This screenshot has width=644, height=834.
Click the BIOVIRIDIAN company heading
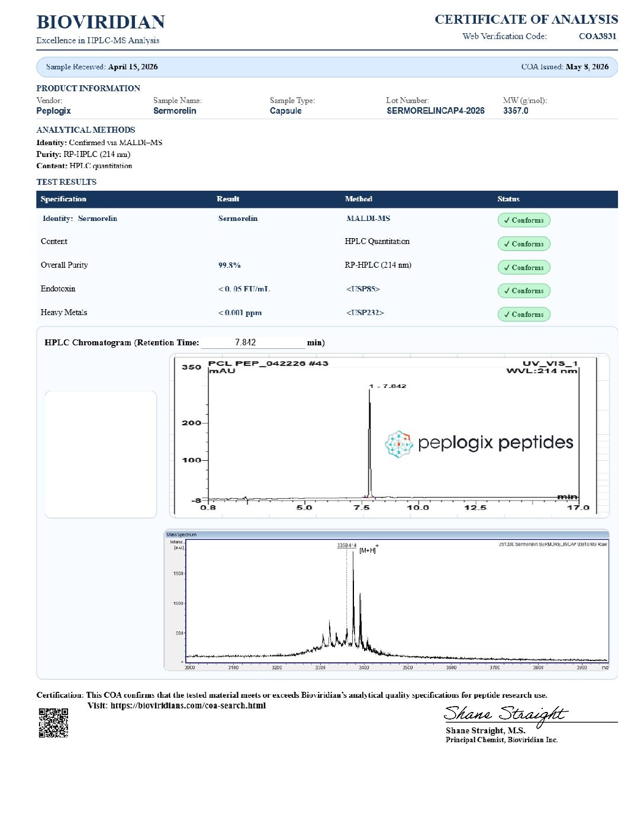point(101,23)
